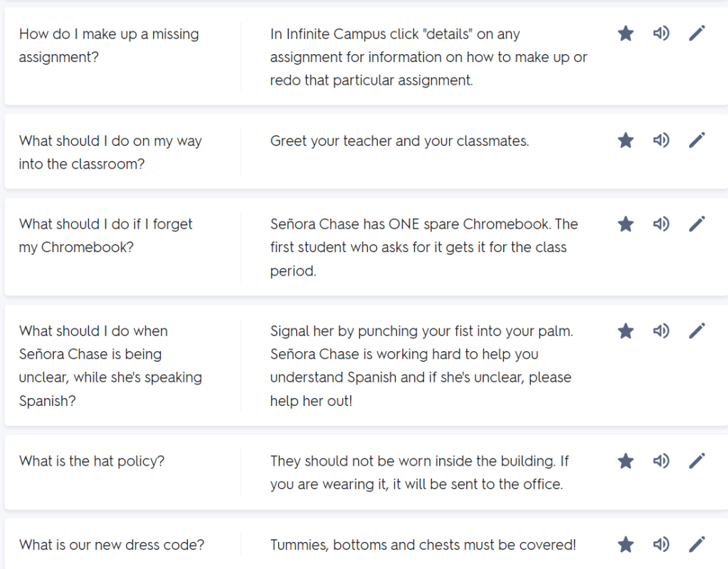Star the hat policy flashcard

pos(626,461)
